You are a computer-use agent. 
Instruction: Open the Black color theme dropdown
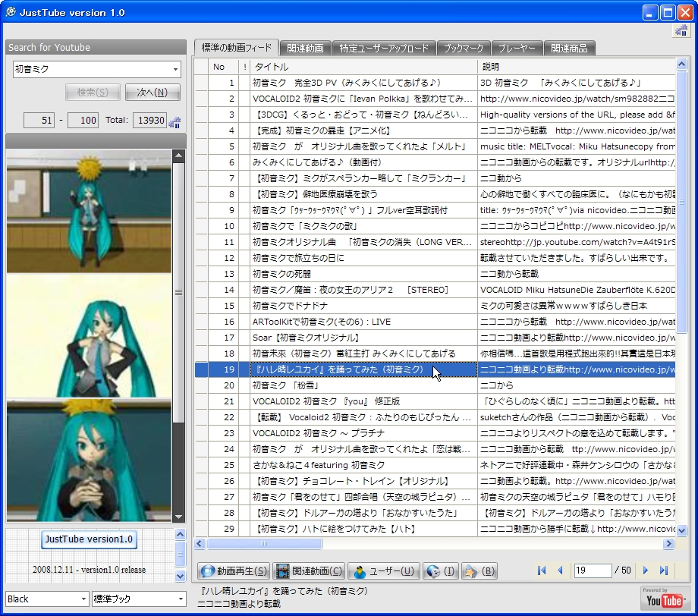[83, 599]
